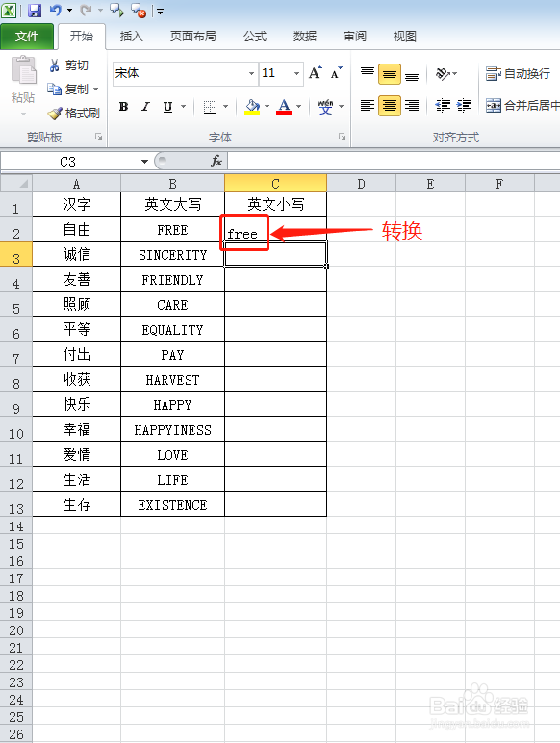560x743 pixels.
Task: Expand the fill color dropdown arrow
Action: click(x=267, y=107)
